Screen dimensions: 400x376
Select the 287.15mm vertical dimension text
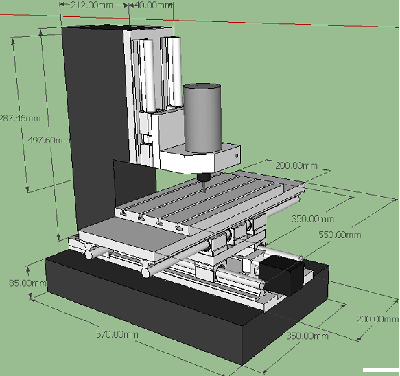coord(19,118)
